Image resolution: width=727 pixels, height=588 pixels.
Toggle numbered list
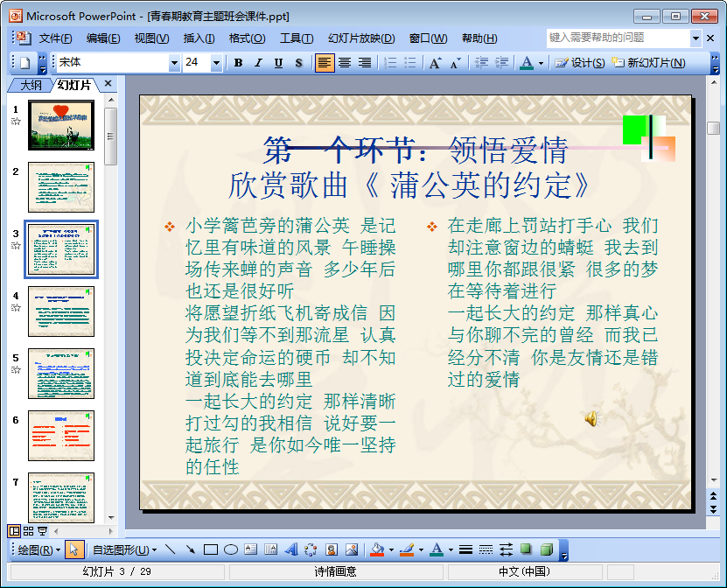click(x=390, y=63)
